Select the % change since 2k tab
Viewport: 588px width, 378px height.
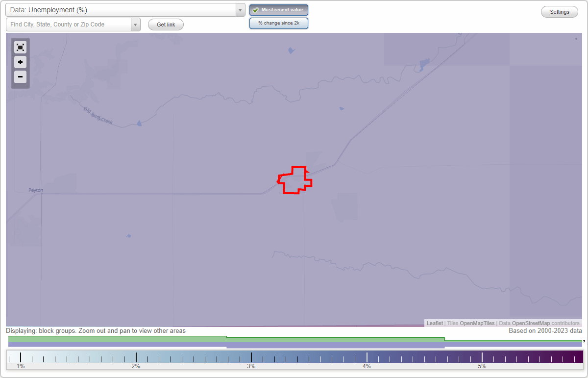pos(279,23)
